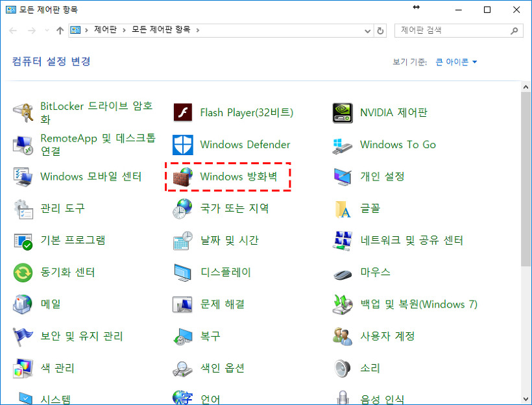
Task: Open BitLocker drive encryption icon
Action: [x=23, y=113]
